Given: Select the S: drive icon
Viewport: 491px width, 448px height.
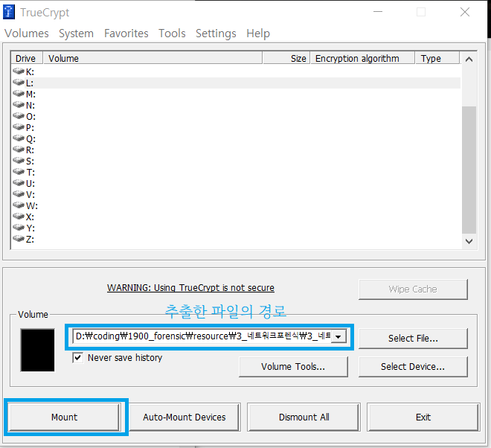Looking at the screenshot, I should 19,161.
